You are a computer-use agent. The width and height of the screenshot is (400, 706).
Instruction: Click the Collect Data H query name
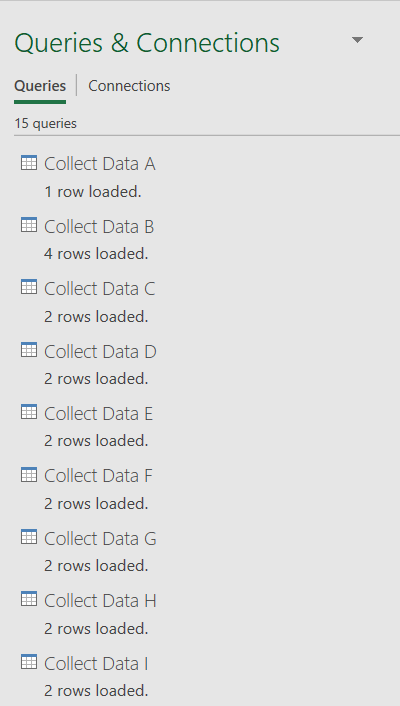point(100,601)
